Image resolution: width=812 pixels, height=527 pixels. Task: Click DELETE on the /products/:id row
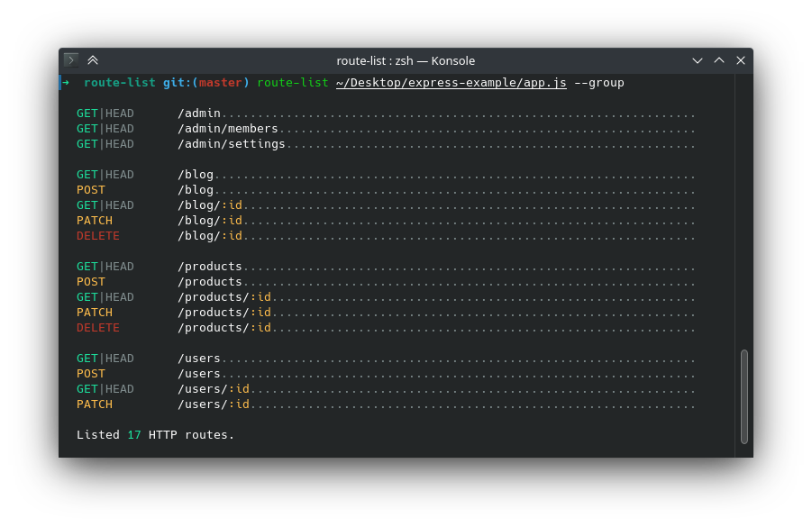point(98,328)
